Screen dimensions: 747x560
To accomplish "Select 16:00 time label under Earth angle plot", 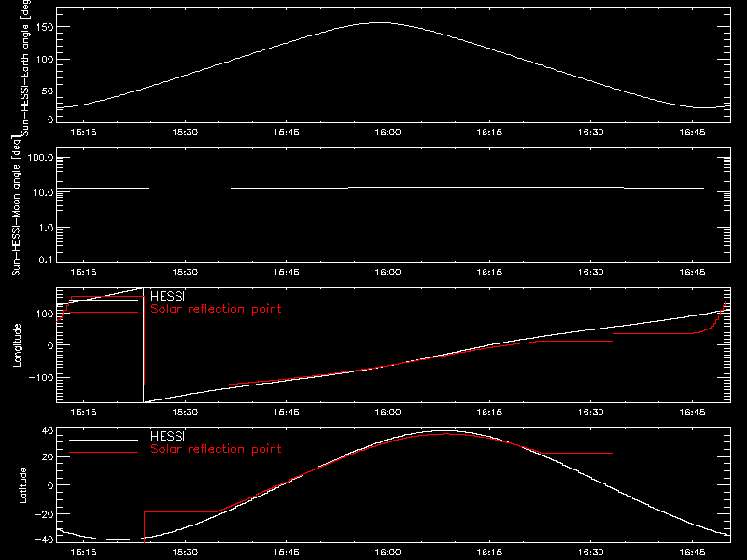I will [x=388, y=133].
